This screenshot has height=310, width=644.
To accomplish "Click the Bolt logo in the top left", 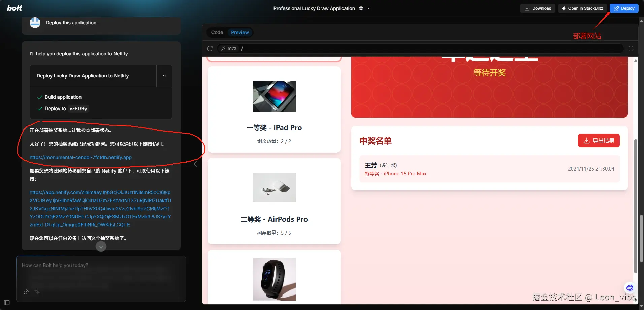I will (x=14, y=8).
